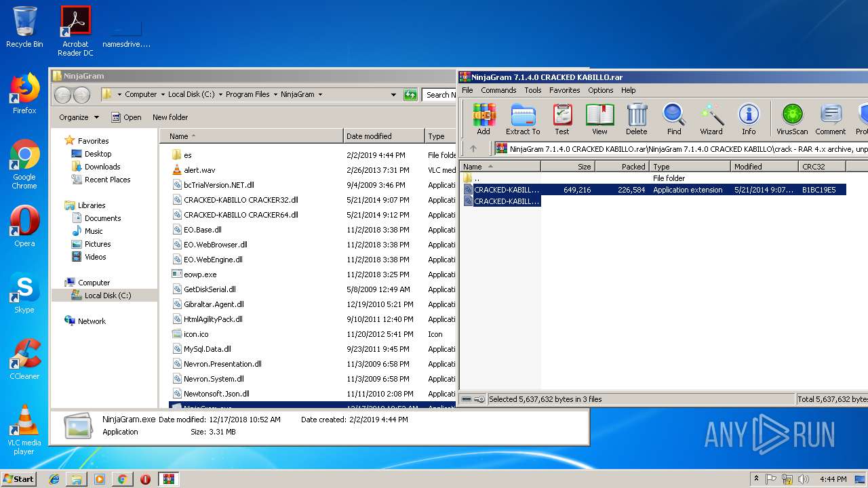Sort WinRAR list by CRC32 column
Viewport: 868px width, 488px height.
(821, 166)
